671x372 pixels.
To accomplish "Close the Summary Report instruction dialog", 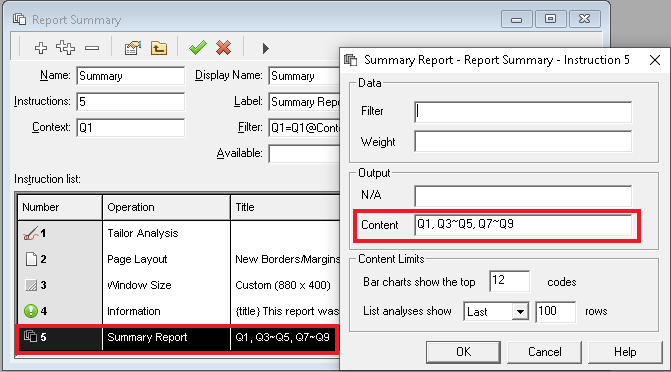I will tap(655, 60).
